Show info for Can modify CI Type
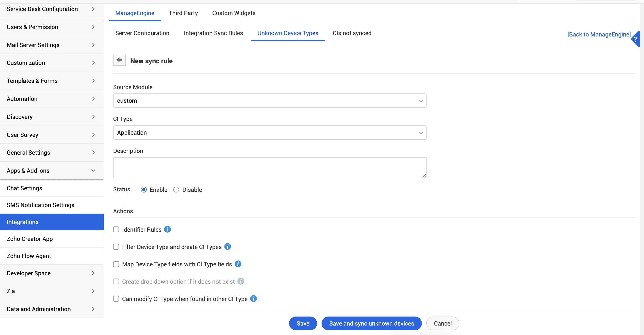This screenshot has width=644, height=335. click(x=253, y=299)
